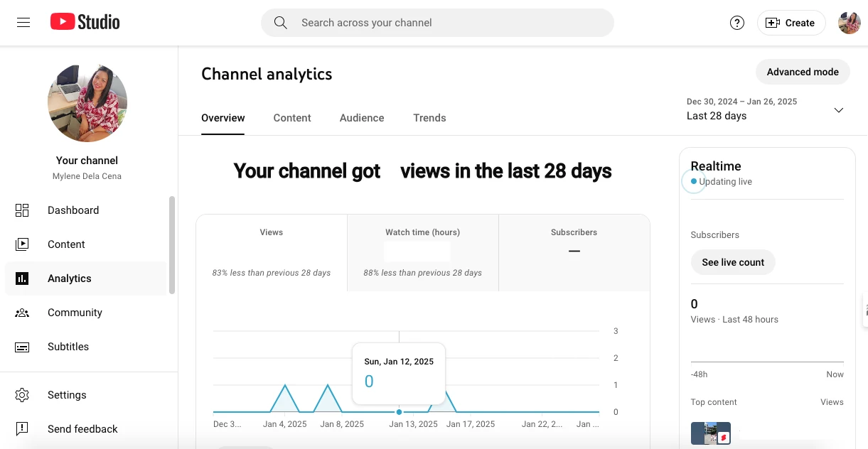Open the help question mark icon
868x449 pixels.
(737, 23)
